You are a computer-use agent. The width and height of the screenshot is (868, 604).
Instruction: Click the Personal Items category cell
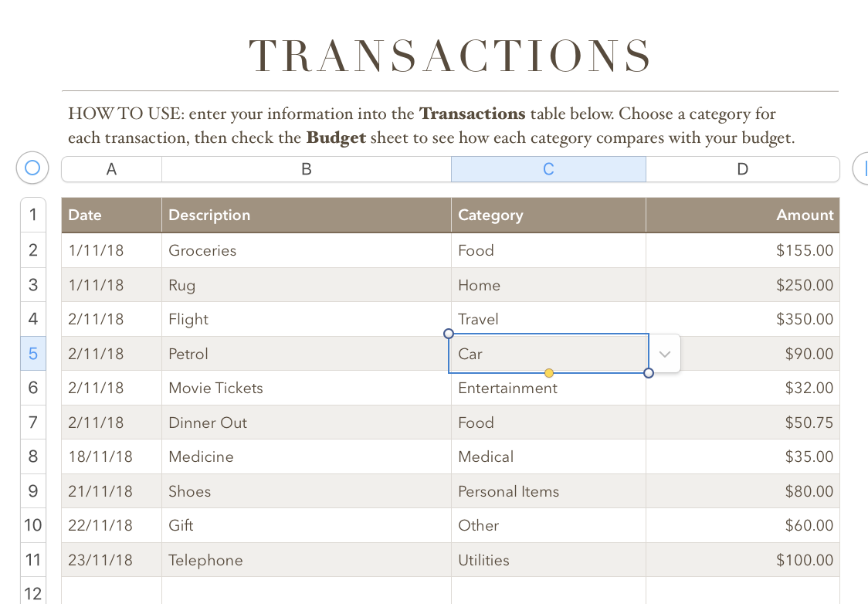[508, 491]
